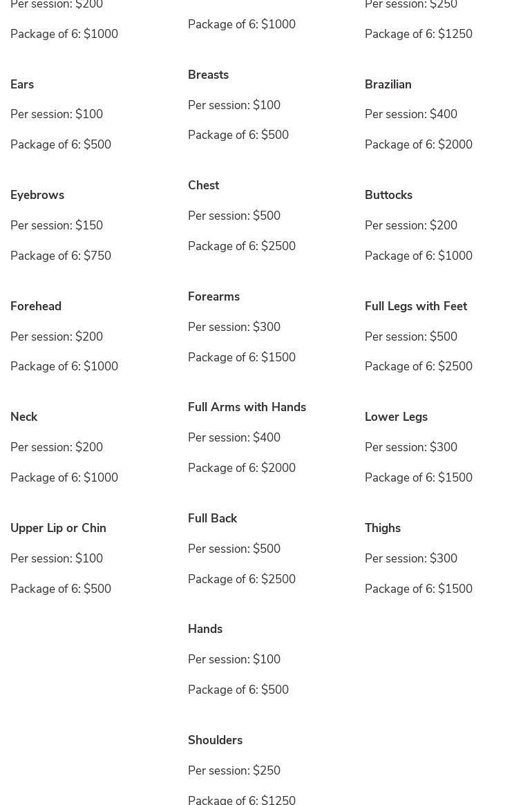Click the Neck heading

click(23, 417)
